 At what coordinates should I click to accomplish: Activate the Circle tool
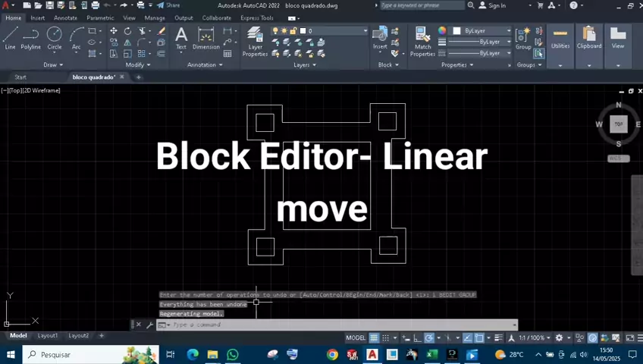pyautogui.click(x=55, y=37)
